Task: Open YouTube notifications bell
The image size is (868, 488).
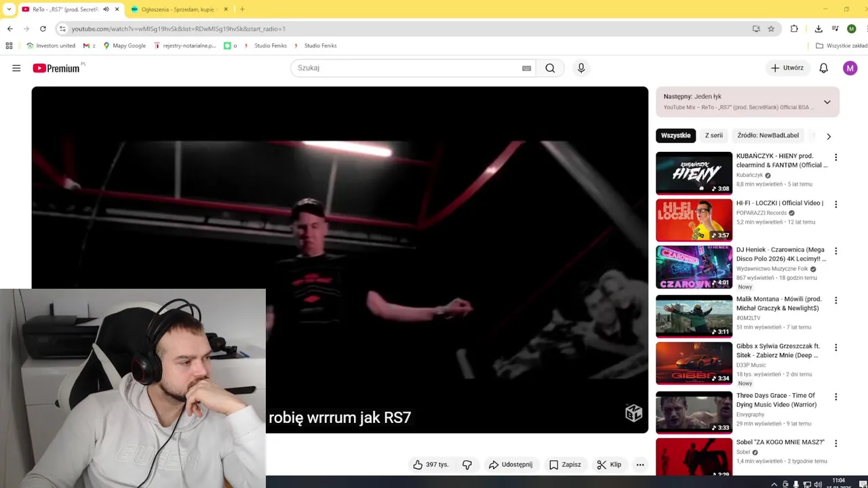Action: coord(823,68)
